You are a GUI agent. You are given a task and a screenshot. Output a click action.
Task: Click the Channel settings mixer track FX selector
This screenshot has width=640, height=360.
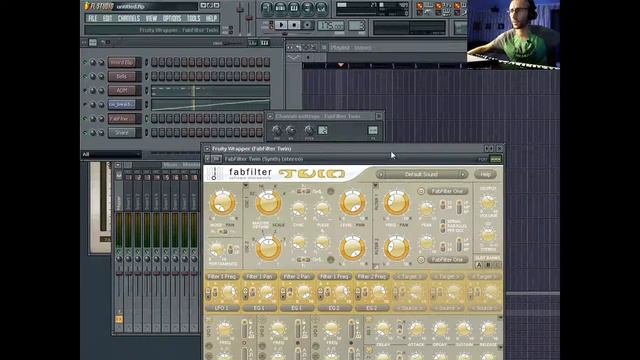coord(373,130)
